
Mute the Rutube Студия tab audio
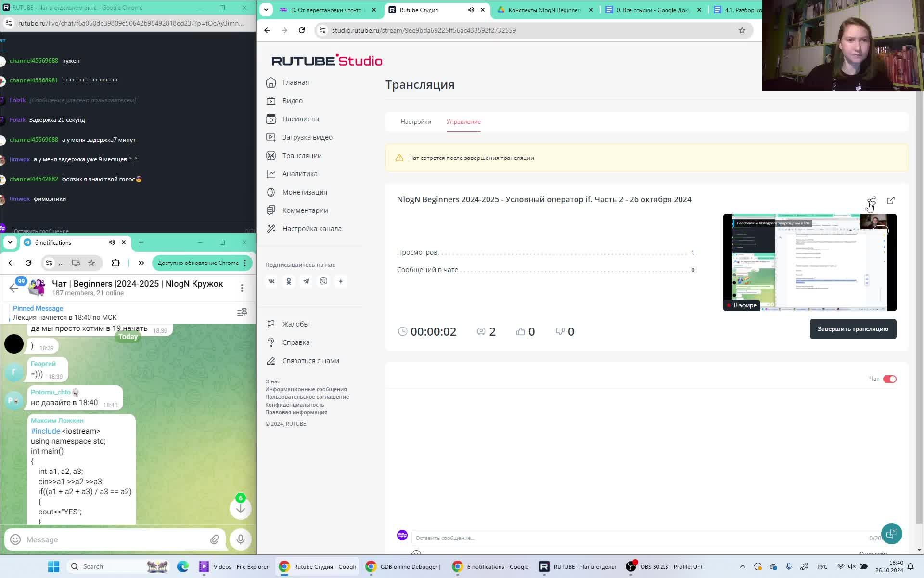point(471,10)
